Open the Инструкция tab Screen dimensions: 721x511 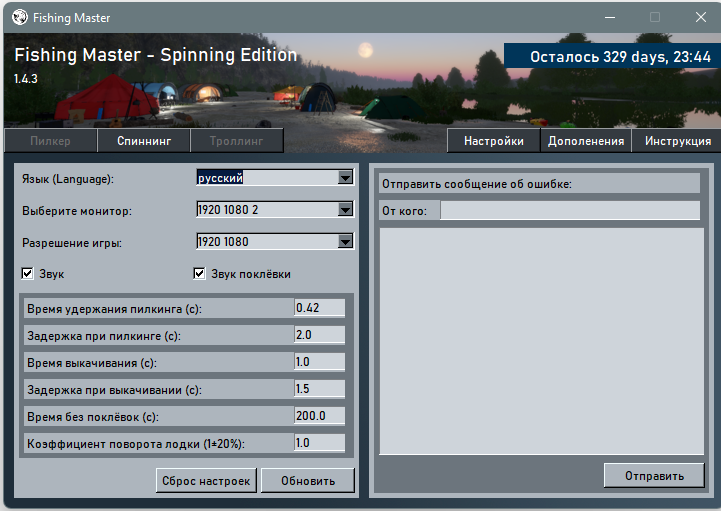pyautogui.click(x=677, y=141)
